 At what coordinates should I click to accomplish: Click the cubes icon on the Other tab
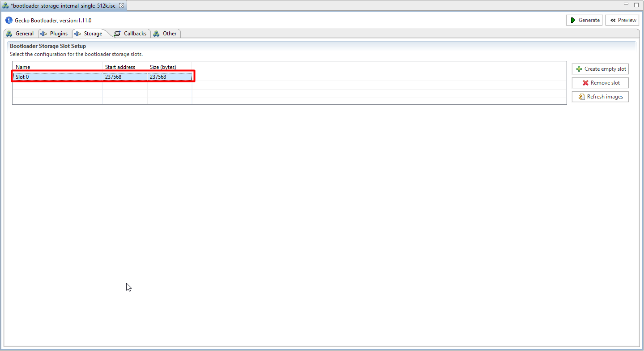click(x=156, y=33)
